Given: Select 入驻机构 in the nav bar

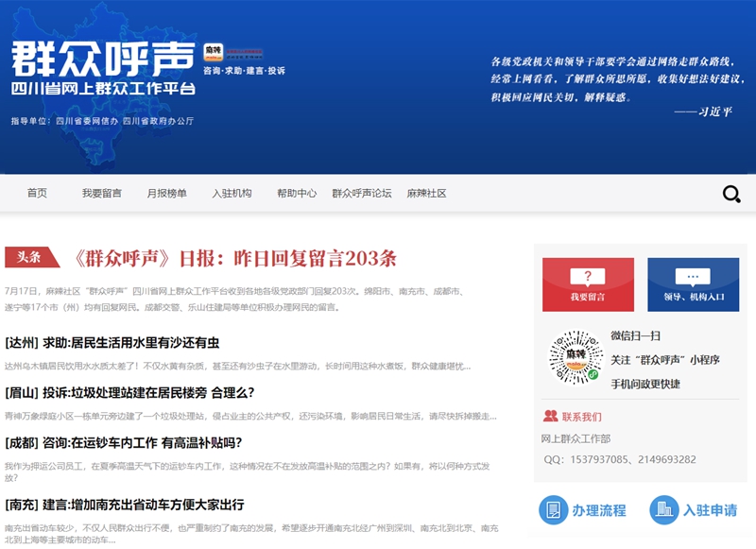Looking at the screenshot, I should click(x=232, y=194).
